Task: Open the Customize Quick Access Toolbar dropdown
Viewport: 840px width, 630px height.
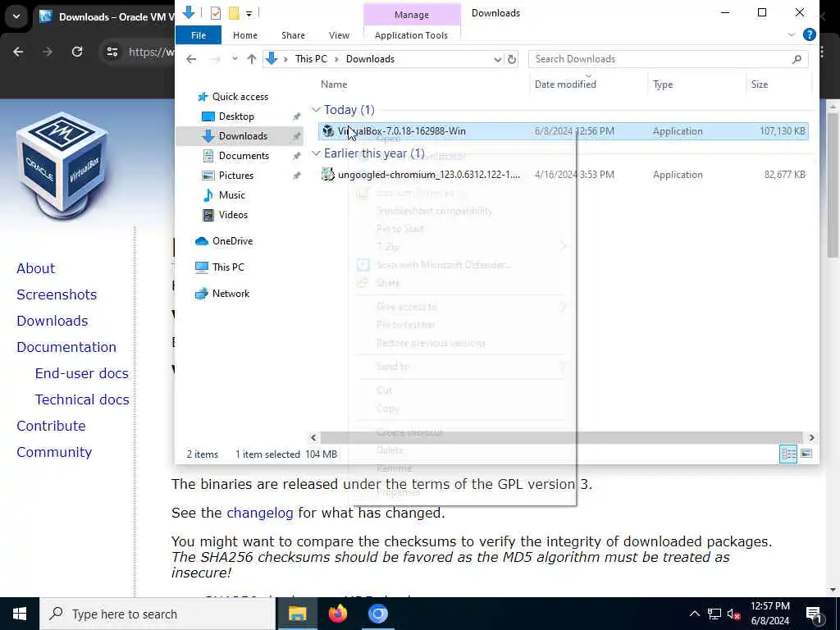Action: pos(249,13)
